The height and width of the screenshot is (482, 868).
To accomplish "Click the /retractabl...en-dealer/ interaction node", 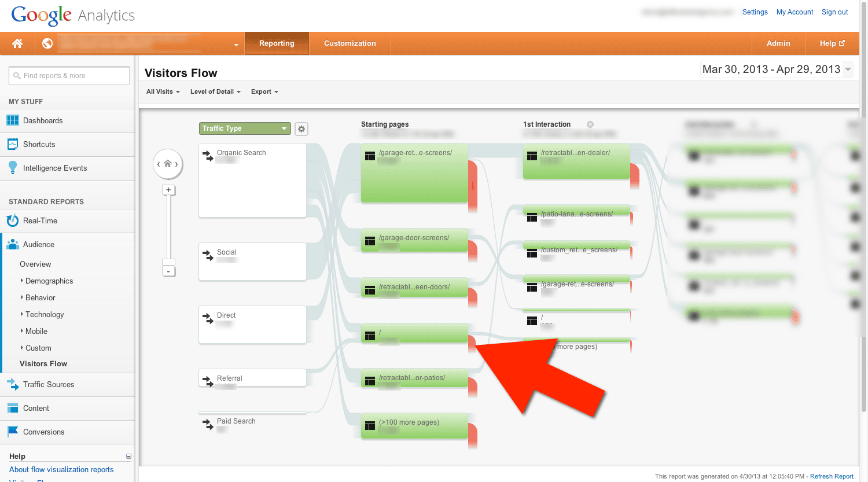I will 576,161.
